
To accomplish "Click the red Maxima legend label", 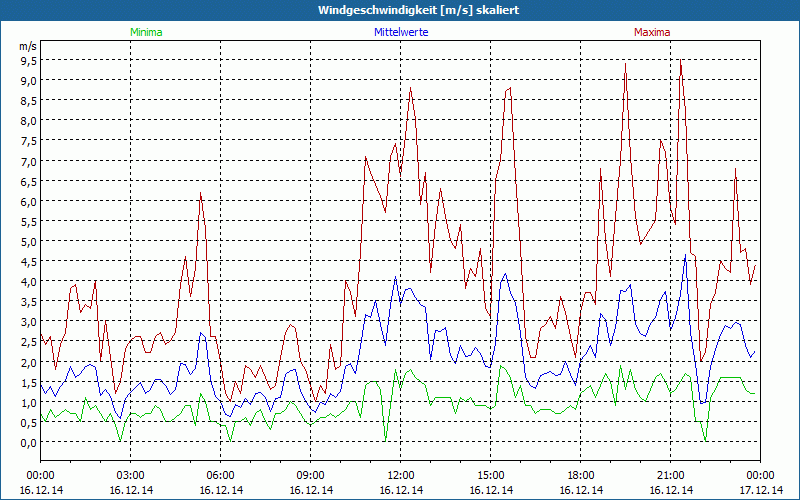I will tap(652, 32).
